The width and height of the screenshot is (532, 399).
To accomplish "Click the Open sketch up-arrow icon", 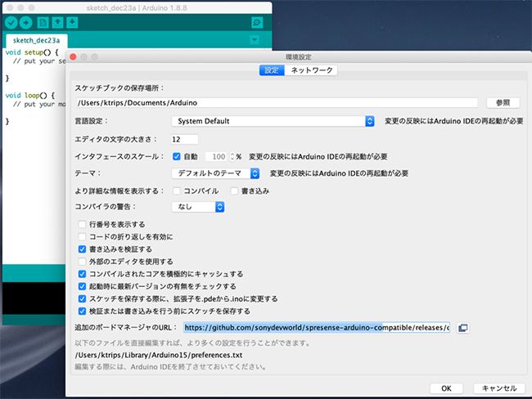I will [x=57, y=23].
